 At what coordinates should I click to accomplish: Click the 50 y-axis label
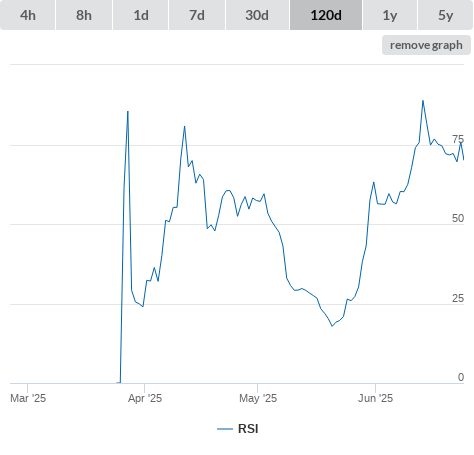[x=458, y=218]
